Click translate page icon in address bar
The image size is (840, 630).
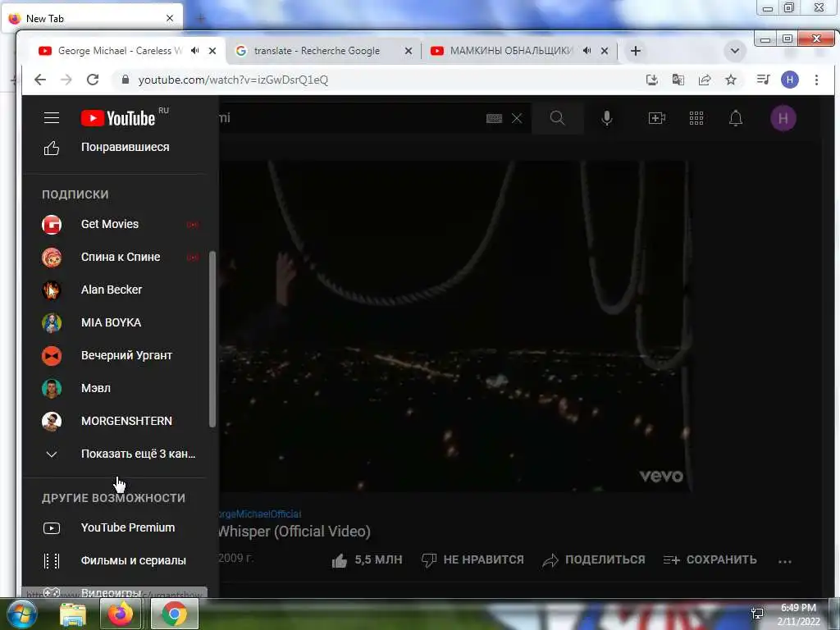click(x=678, y=80)
